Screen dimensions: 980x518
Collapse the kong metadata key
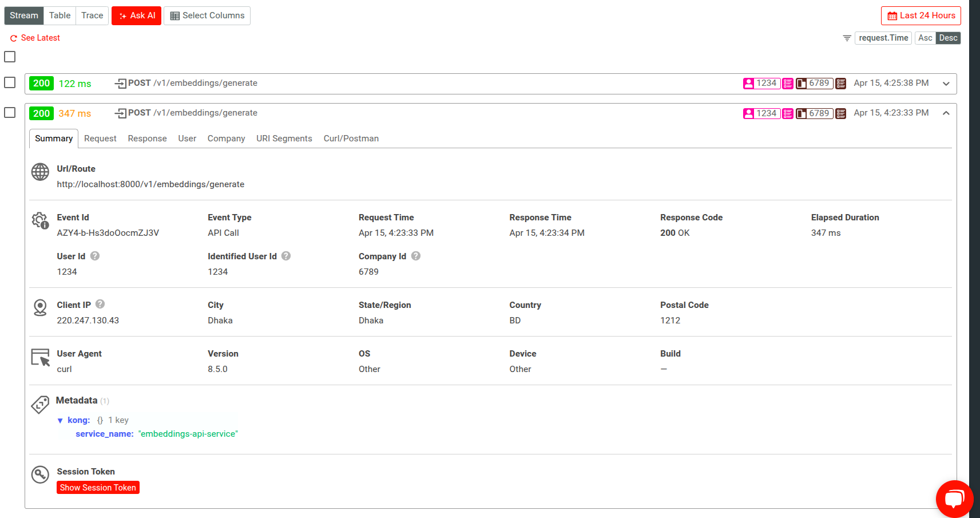[x=61, y=420]
